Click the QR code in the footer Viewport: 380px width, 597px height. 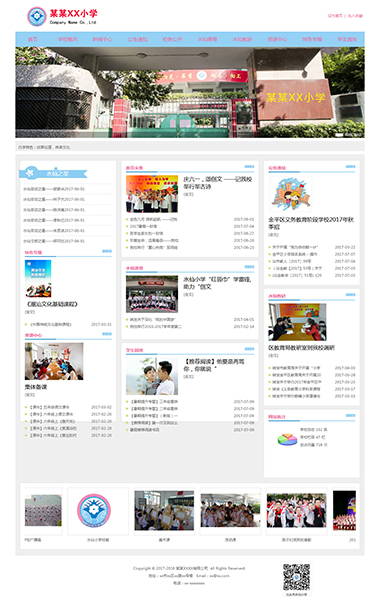[296, 577]
